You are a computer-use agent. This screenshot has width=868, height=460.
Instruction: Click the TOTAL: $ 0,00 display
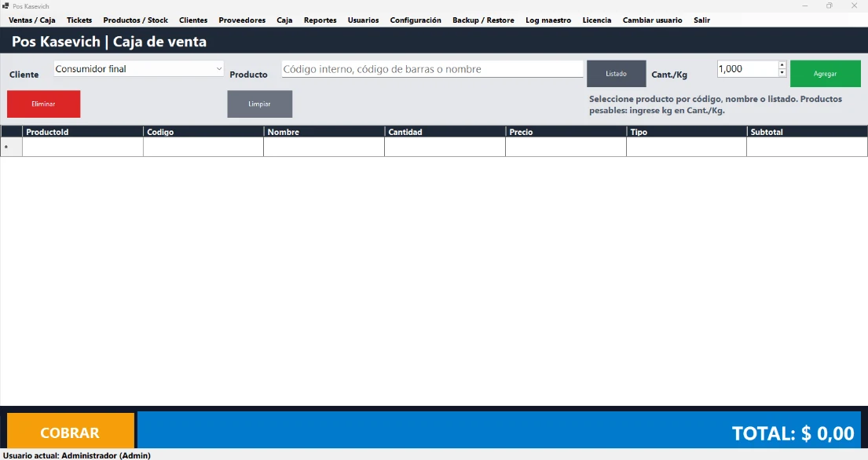793,433
